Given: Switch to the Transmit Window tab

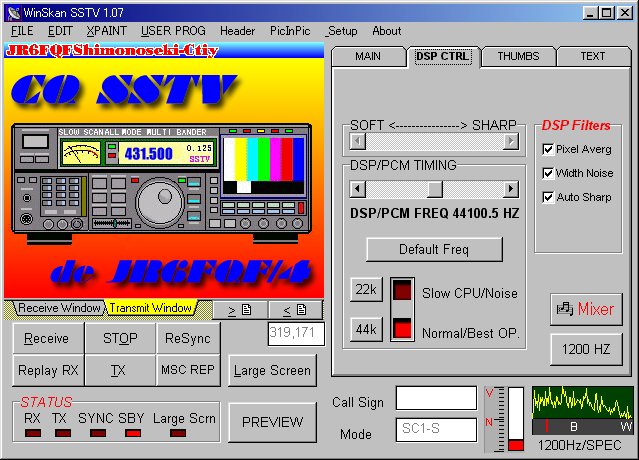Looking at the screenshot, I should point(151,308).
